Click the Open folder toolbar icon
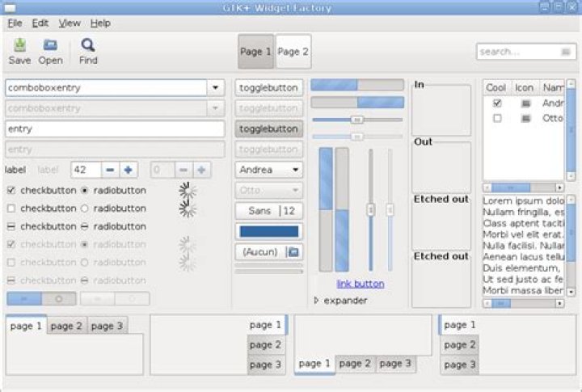 tap(50, 45)
